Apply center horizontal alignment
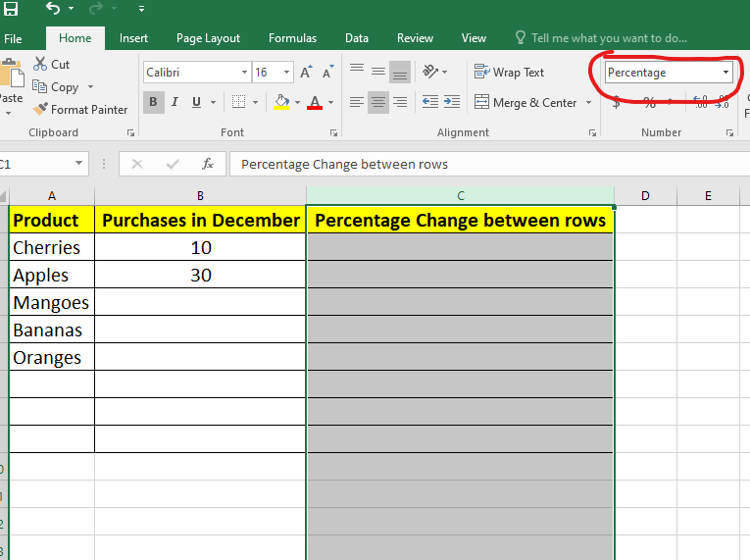 (x=378, y=102)
